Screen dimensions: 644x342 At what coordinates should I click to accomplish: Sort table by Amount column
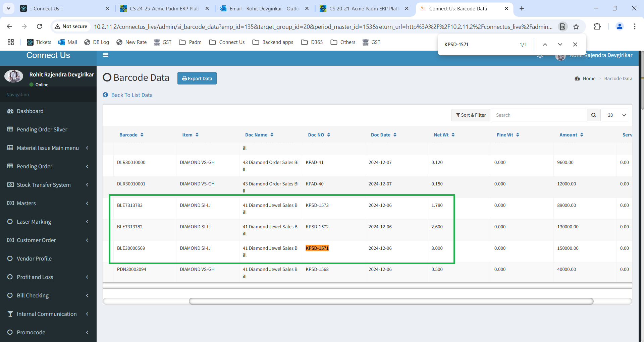571,135
